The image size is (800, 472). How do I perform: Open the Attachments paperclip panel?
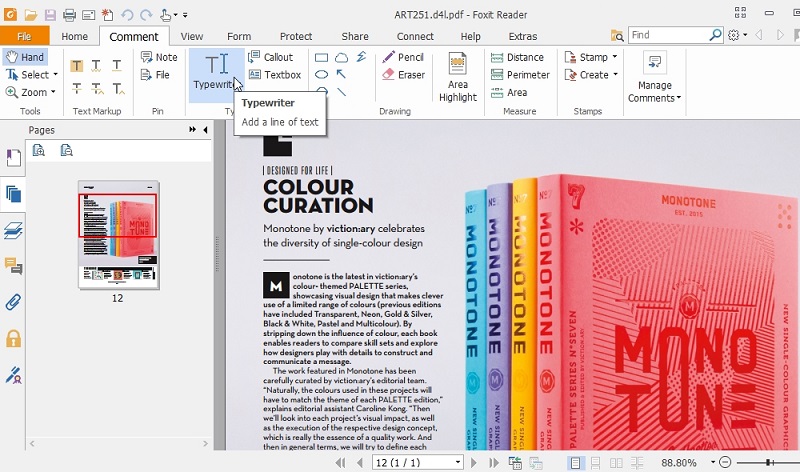[x=13, y=303]
